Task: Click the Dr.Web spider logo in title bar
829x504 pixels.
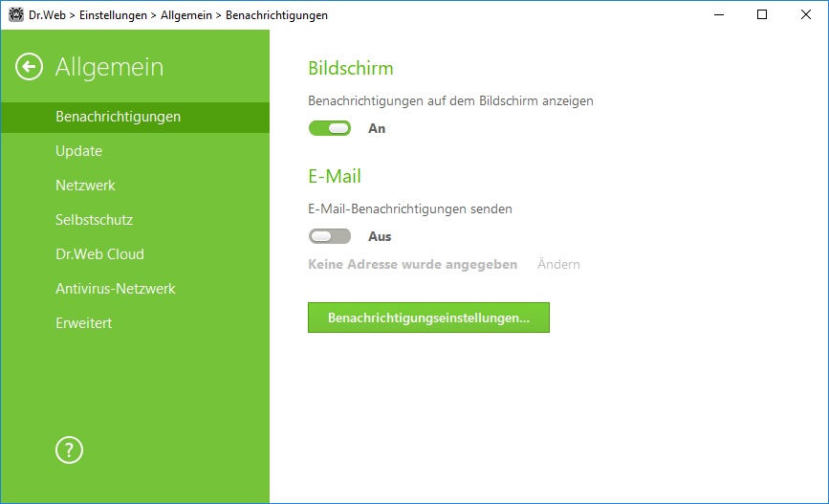Action: click(x=16, y=14)
